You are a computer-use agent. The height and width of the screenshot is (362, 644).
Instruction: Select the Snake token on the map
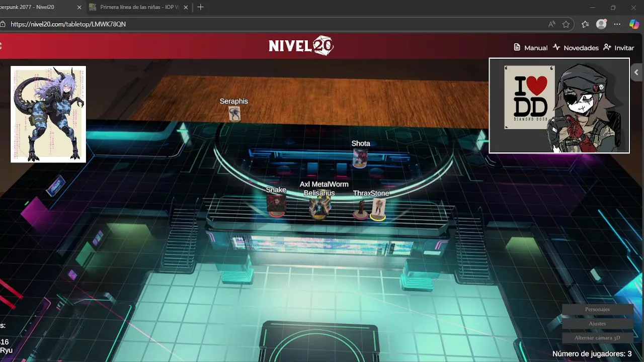tap(276, 205)
